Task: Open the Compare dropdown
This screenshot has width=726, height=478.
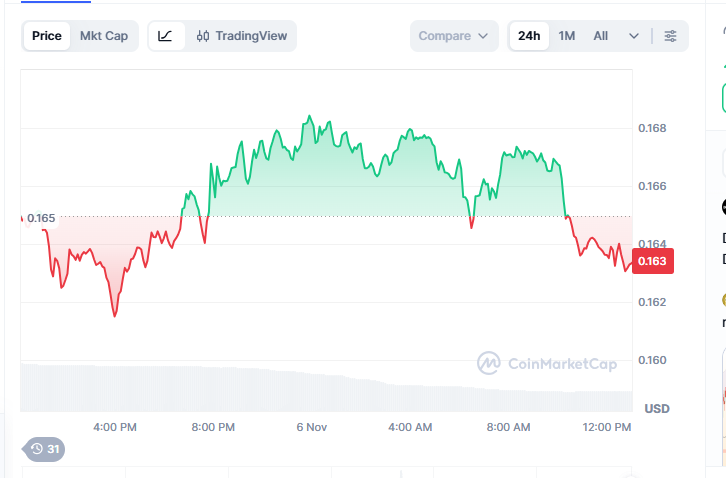Action: [x=453, y=36]
